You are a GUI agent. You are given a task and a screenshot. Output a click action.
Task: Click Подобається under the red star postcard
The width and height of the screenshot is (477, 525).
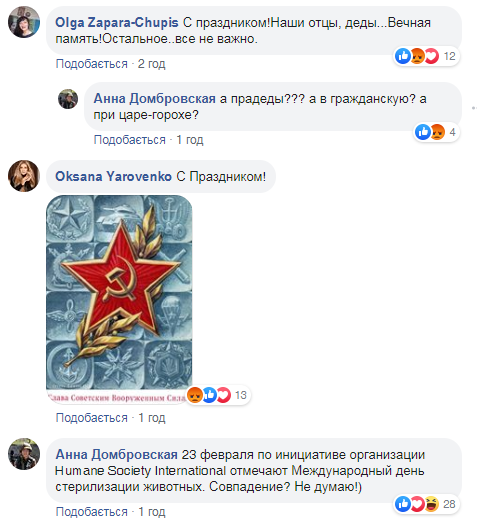click(92, 418)
